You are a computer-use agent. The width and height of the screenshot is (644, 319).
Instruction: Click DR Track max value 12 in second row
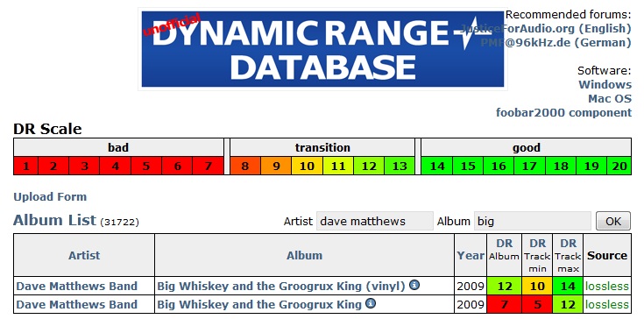click(x=568, y=305)
